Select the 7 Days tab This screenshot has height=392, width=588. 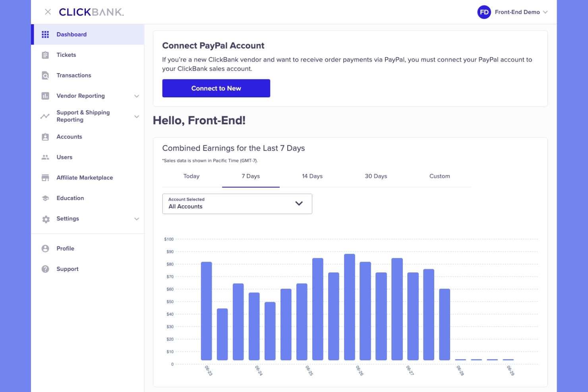[251, 176]
